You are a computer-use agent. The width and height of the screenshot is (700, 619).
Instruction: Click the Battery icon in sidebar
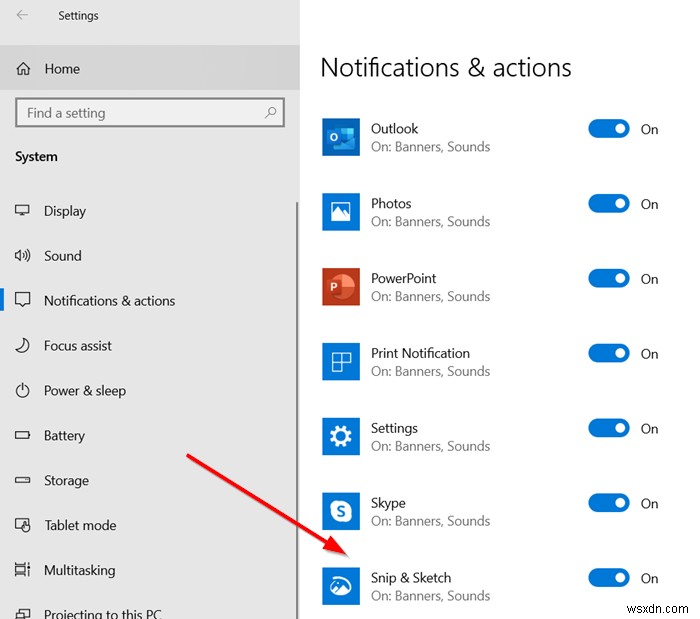22,435
